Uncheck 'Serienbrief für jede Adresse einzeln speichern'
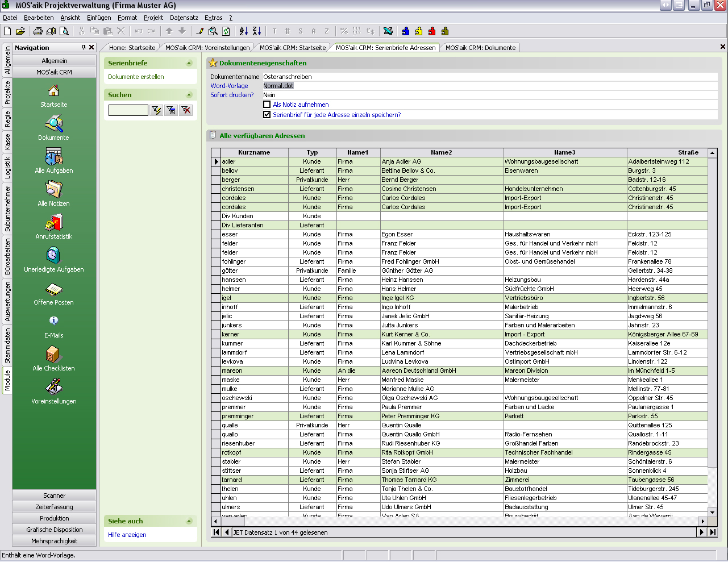Viewport: 728px width, 562px height. pos(267,115)
